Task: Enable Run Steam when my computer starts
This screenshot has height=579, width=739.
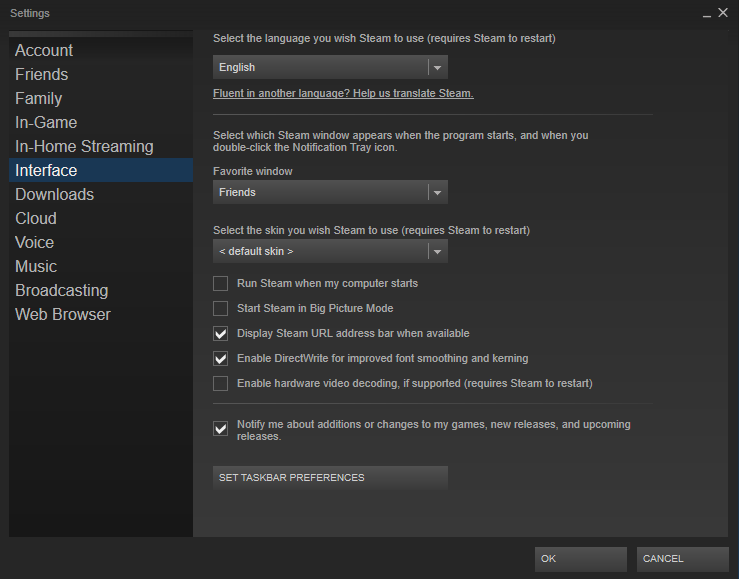Action: (x=221, y=284)
